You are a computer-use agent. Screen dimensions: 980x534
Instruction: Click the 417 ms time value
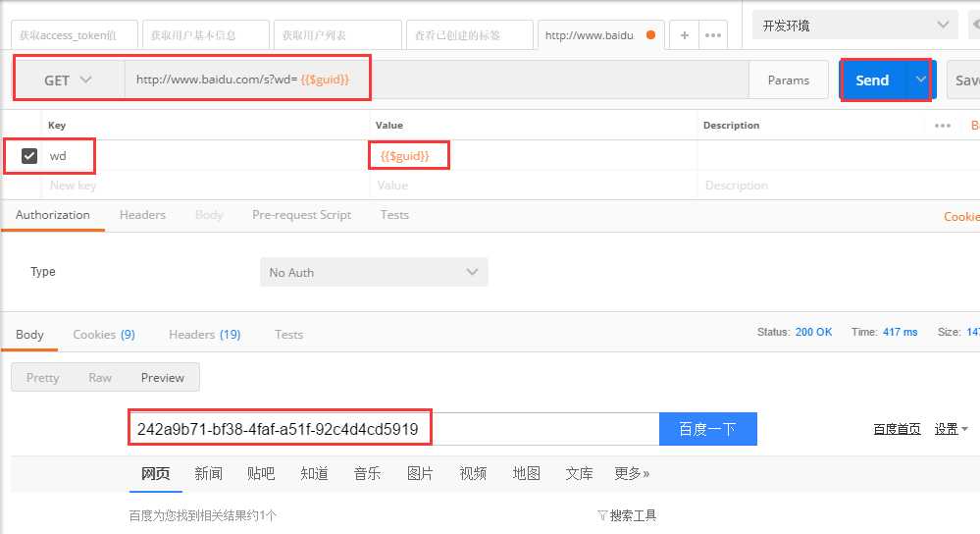tap(900, 332)
